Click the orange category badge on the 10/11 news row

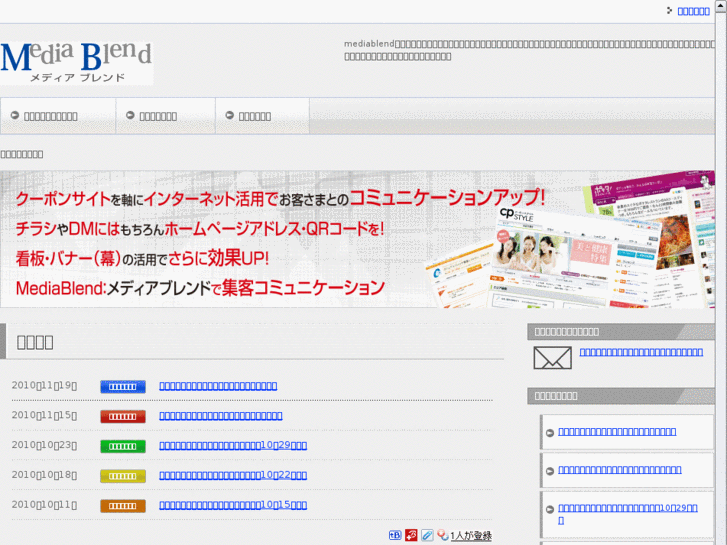point(123,506)
